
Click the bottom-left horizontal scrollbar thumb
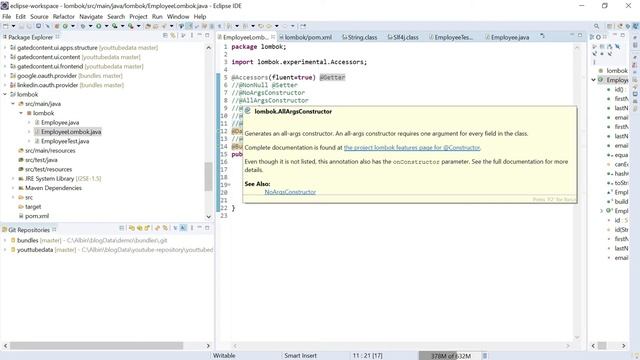(96, 346)
